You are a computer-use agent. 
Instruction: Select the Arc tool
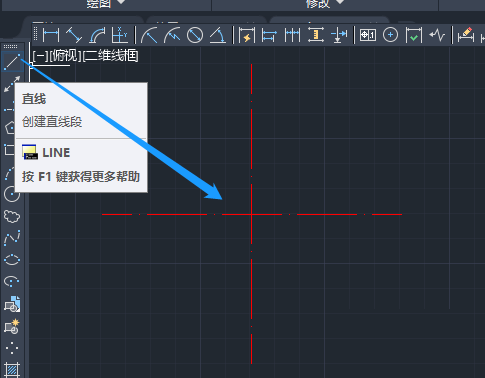[x=10, y=173]
